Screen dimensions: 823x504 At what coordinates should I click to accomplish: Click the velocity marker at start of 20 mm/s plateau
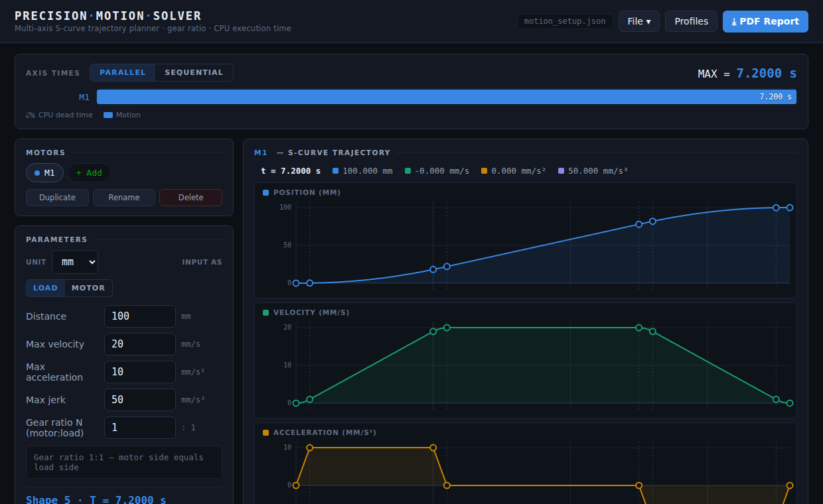447,328
